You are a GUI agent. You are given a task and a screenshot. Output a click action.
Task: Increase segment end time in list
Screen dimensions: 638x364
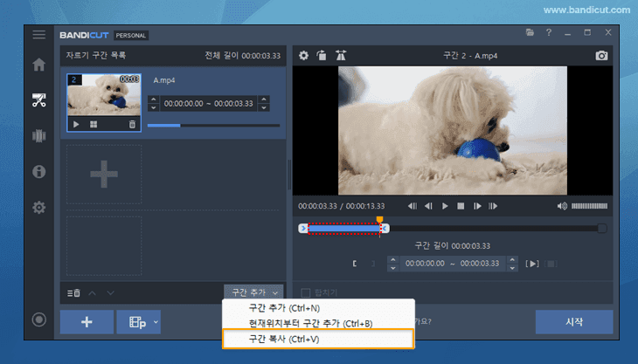(264, 100)
